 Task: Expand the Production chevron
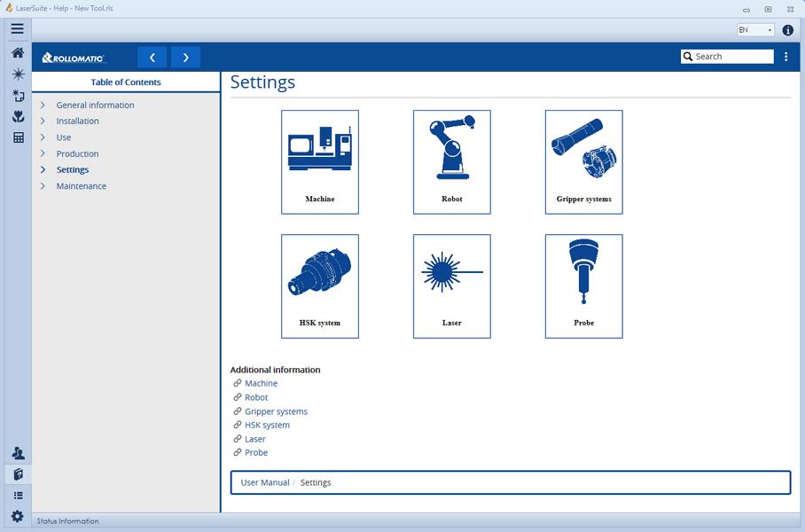click(x=43, y=153)
